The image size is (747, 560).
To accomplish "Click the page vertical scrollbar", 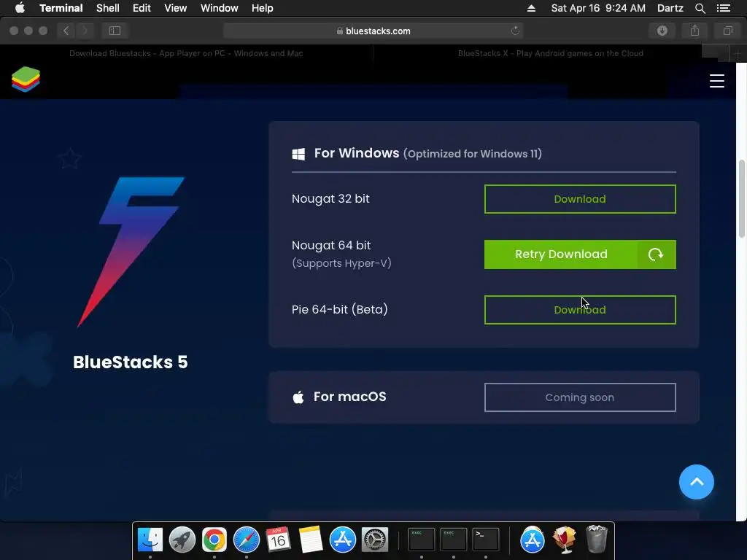I will tap(741, 198).
